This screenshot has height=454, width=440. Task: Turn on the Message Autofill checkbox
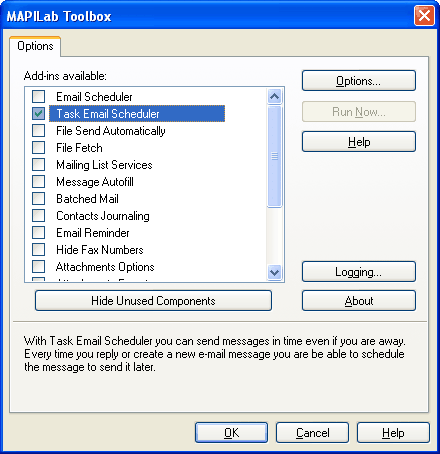point(38,182)
